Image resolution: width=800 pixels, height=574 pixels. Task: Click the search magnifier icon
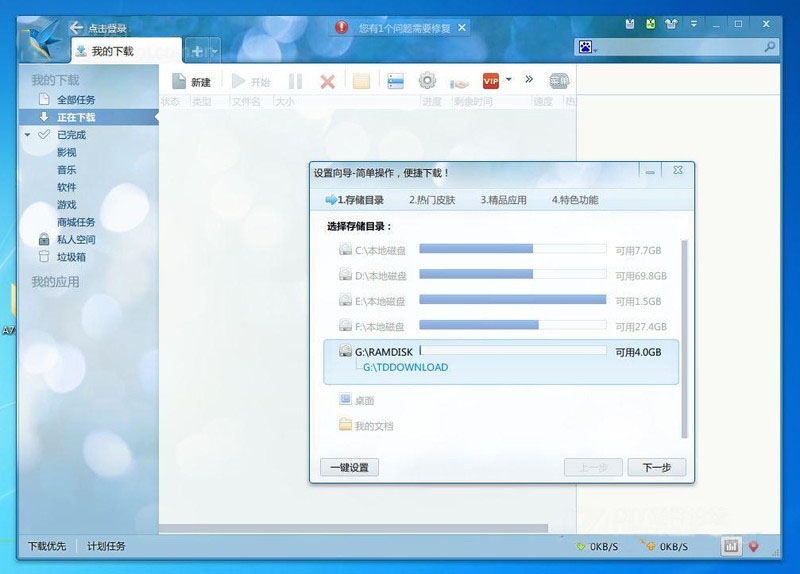[770, 47]
